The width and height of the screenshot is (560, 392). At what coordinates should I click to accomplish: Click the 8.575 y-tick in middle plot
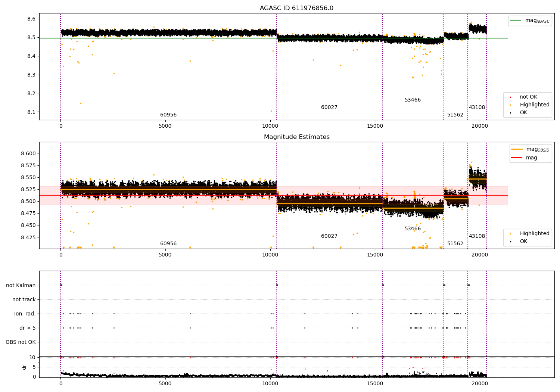pyautogui.click(x=29, y=165)
